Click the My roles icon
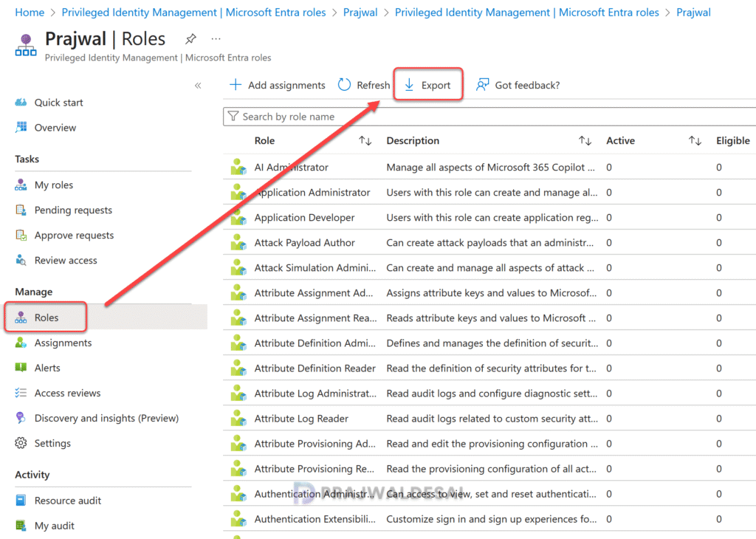 click(21, 185)
